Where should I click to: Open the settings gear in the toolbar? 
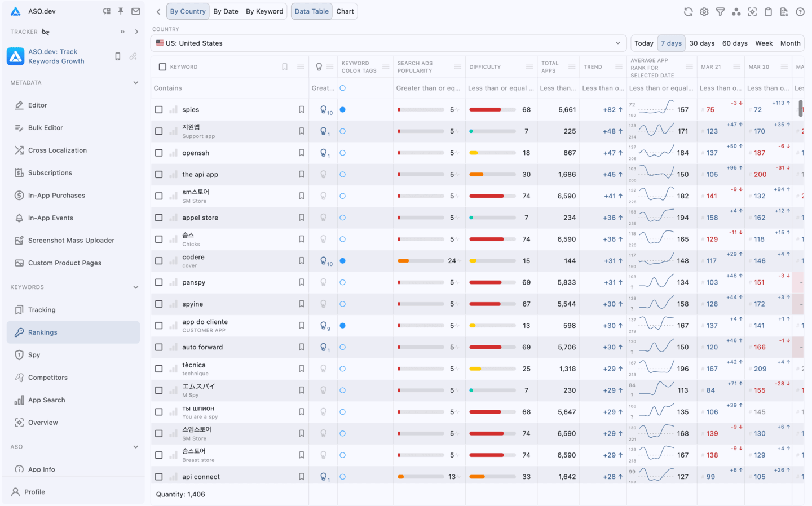coord(704,11)
